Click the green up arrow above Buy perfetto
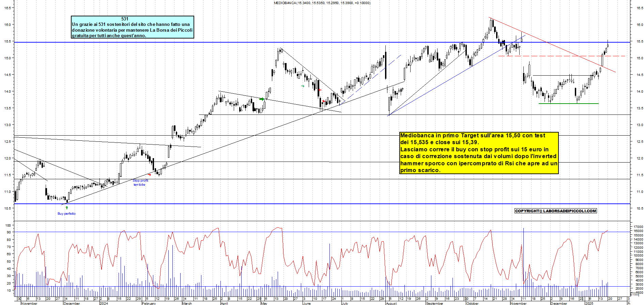The image size is (644, 305). (x=67, y=208)
